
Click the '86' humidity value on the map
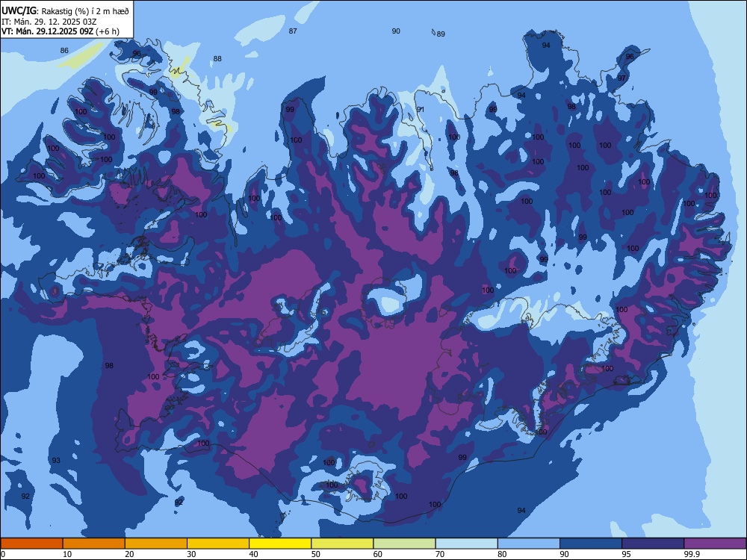[x=64, y=51]
